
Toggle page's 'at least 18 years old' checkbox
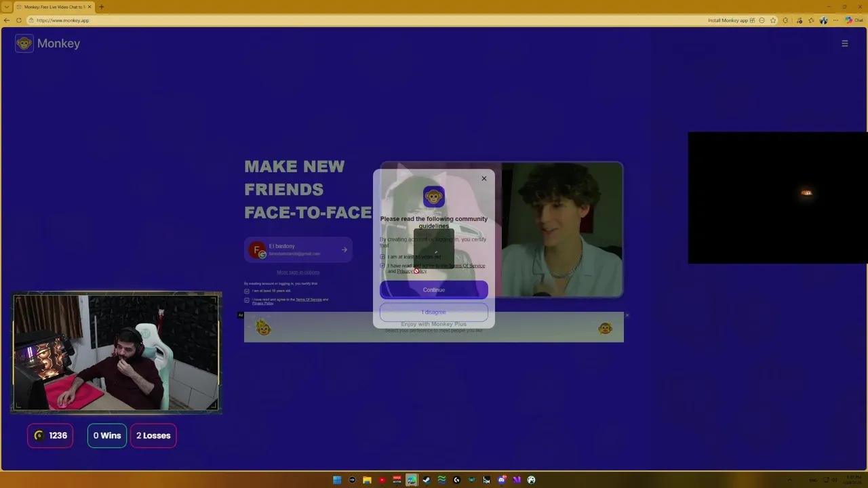pyautogui.click(x=247, y=291)
